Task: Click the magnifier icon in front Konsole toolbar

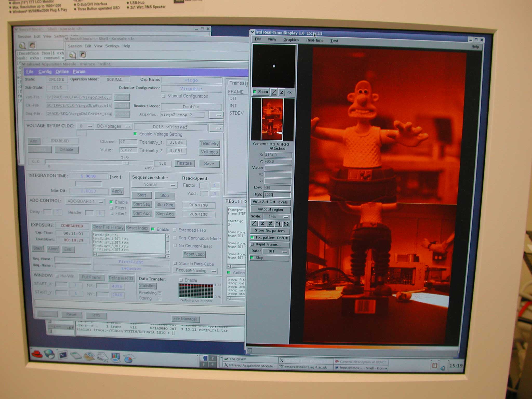Action: tap(72, 55)
